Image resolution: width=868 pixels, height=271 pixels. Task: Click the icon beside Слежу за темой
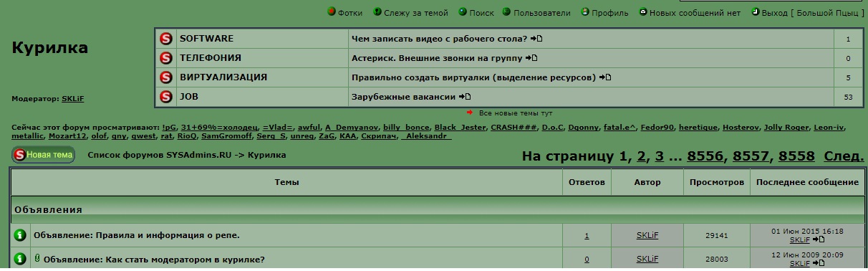(x=377, y=12)
